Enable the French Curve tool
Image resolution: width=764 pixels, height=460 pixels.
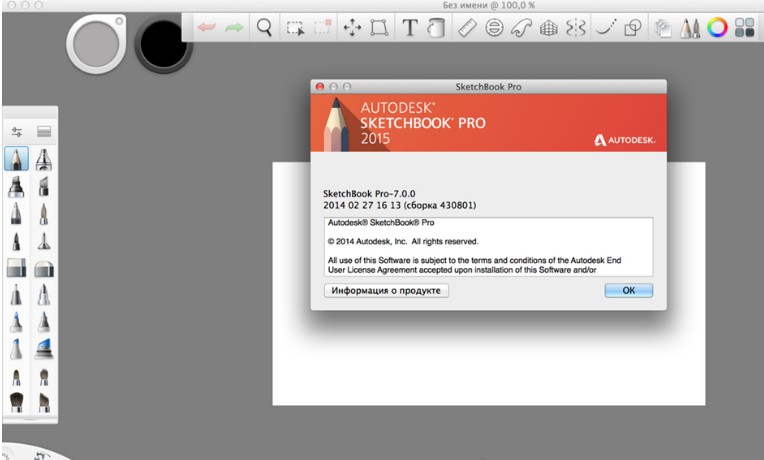coord(521,28)
